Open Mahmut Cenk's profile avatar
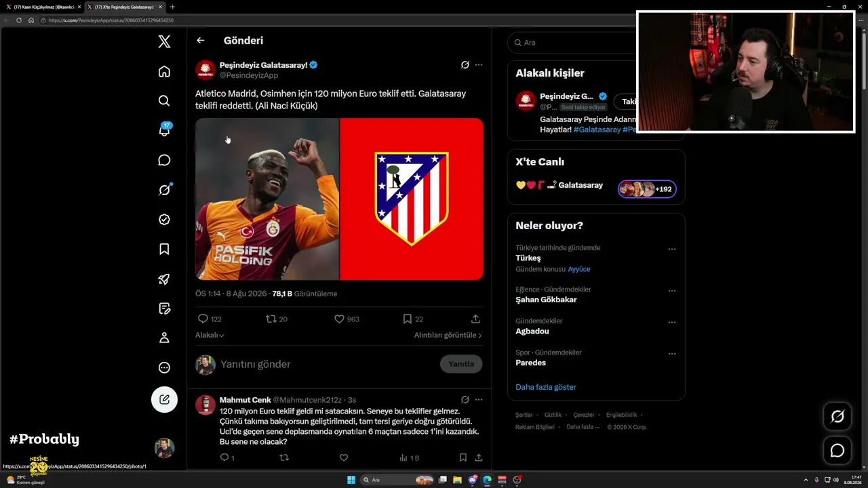The image size is (868, 488). tap(205, 405)
